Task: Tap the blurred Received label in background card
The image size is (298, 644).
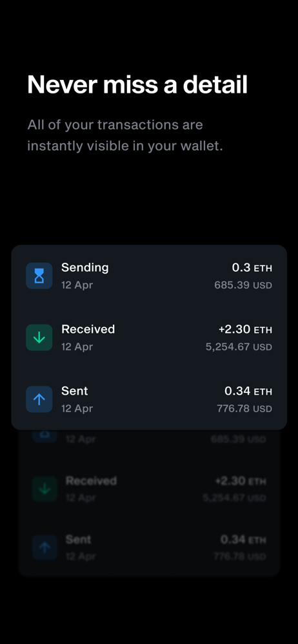Action: tap(91, 480)
